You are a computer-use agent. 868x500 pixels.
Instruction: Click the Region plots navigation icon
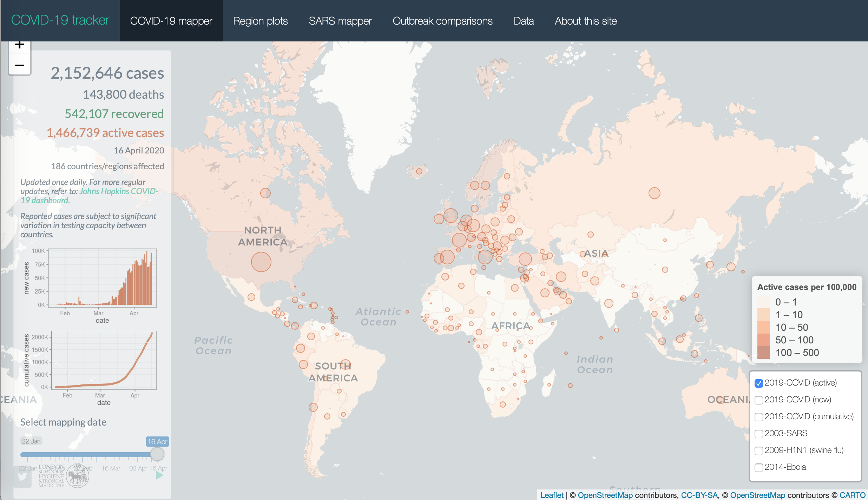(261, 20)
